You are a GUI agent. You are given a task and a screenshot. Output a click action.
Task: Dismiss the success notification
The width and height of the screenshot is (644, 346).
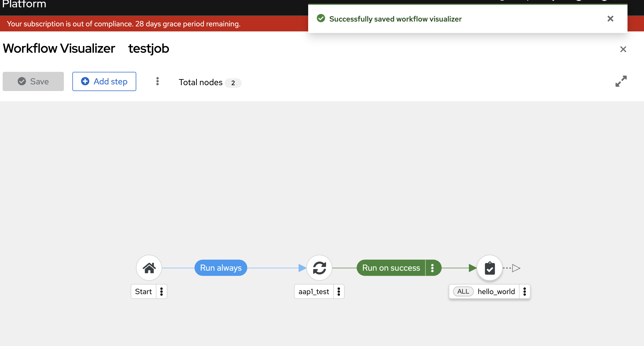point(610,19)
